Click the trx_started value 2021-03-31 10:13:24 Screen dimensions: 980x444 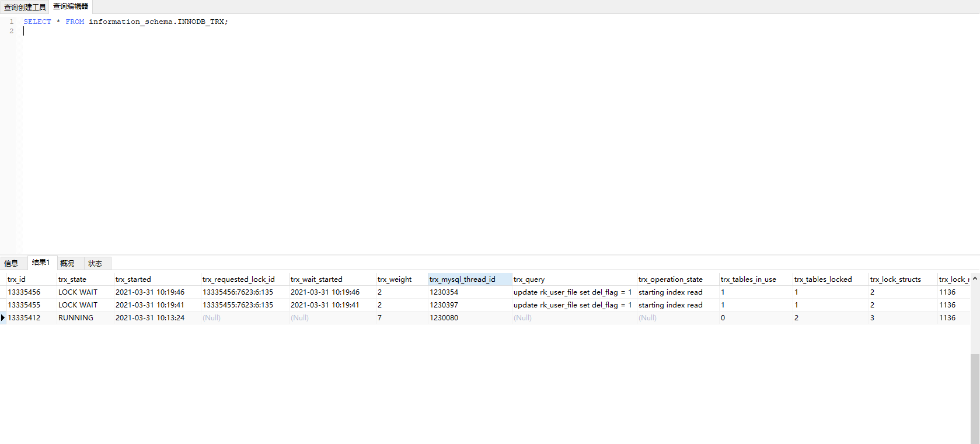150,318
